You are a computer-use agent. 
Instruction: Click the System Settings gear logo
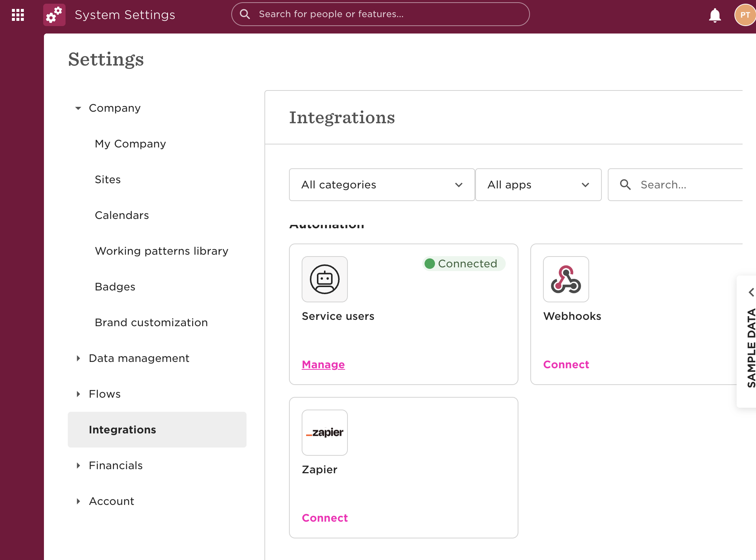[x=54, y=15]
